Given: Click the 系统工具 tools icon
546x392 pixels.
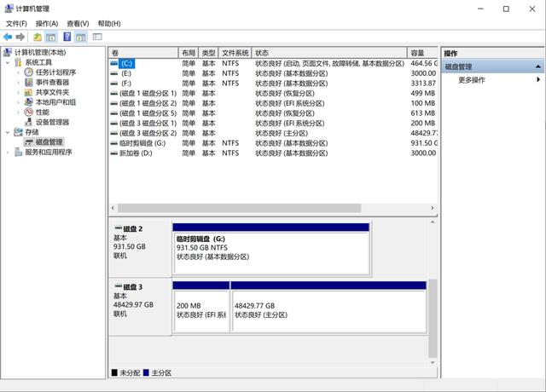Looking at the screenshot, I should coord(18,62).
